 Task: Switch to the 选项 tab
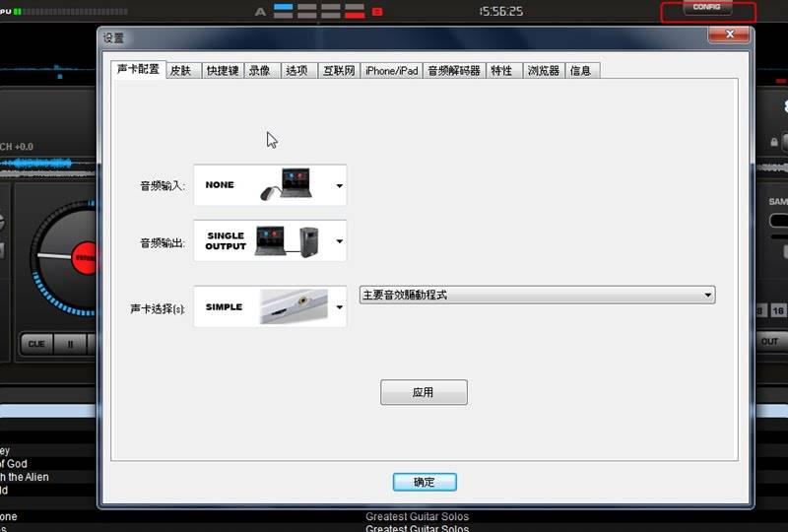pyautogui.click(x=299, y=71)
